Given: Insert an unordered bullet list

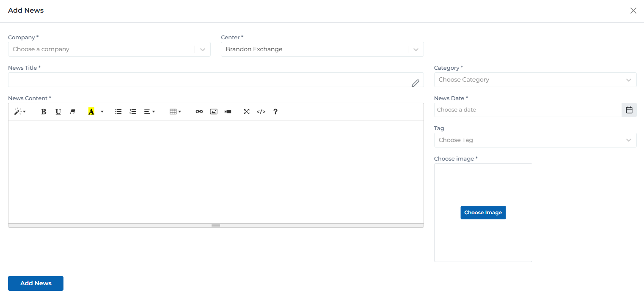Looking at the screenshot, I should click(118, 111).
